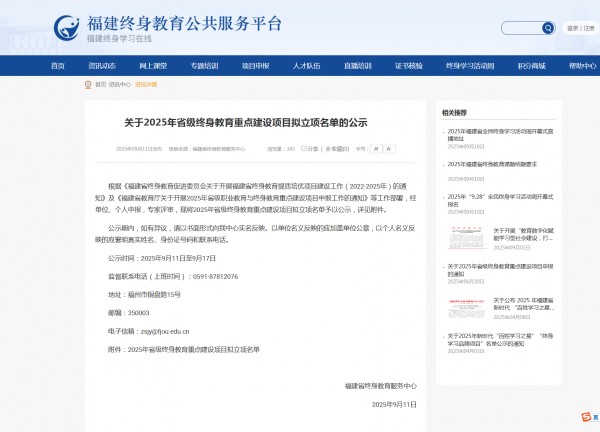Open 帮助中心 from the navigation bar
This screenshot has height=432, width=600.
point(581,65)
